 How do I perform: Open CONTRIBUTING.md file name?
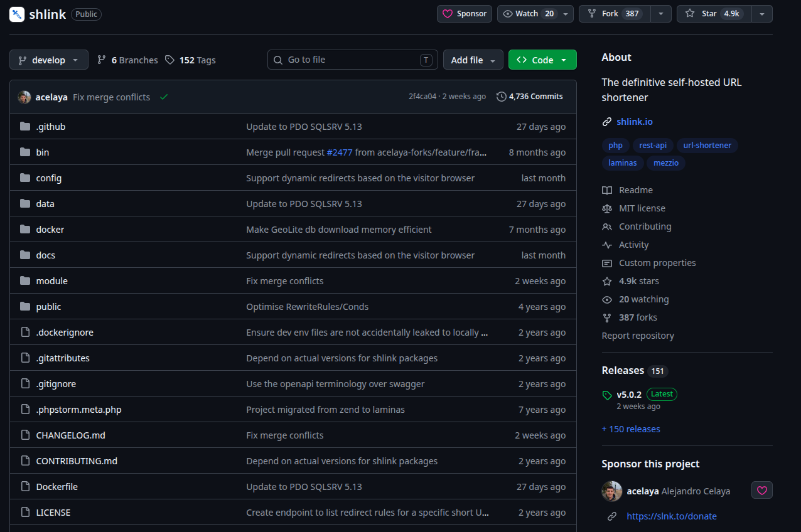tap(77, 461)
